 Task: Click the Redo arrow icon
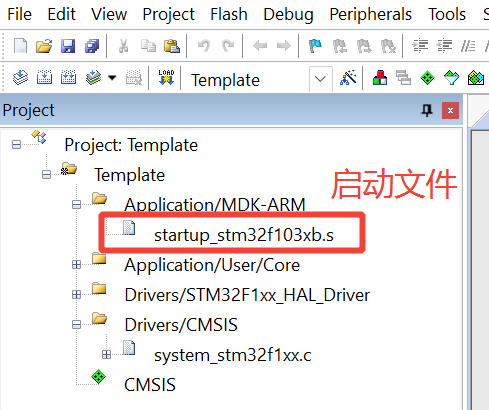[228, 46]
